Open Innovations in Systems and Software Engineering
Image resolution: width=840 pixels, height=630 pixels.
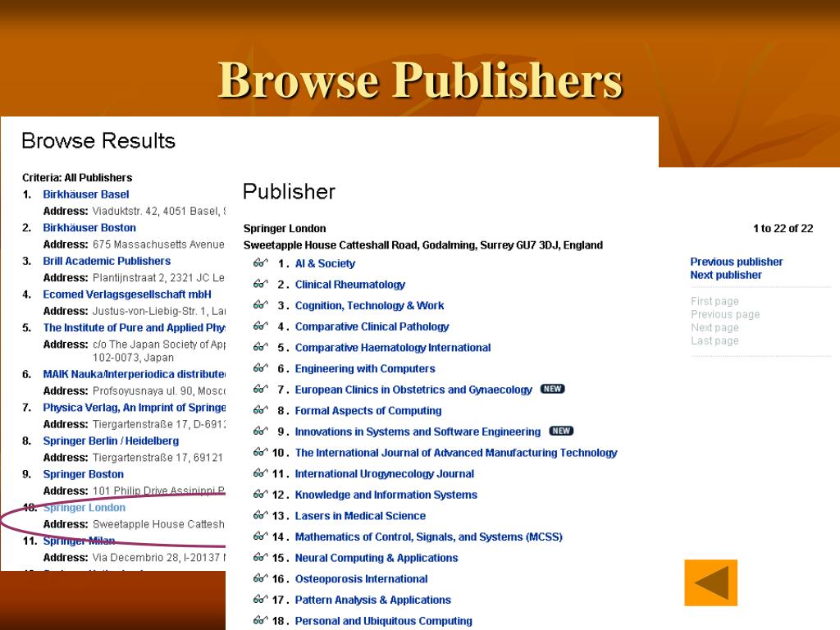(418, 431)
